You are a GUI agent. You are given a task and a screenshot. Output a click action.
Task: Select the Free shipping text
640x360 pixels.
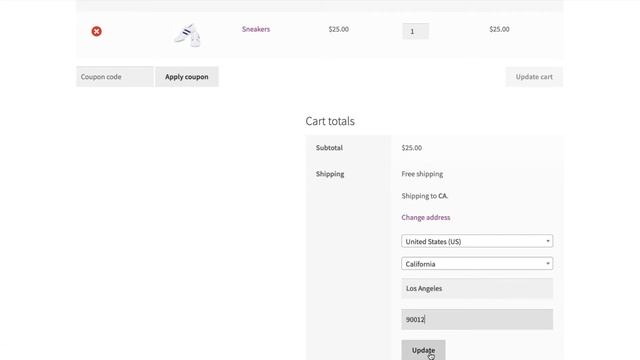422,174
